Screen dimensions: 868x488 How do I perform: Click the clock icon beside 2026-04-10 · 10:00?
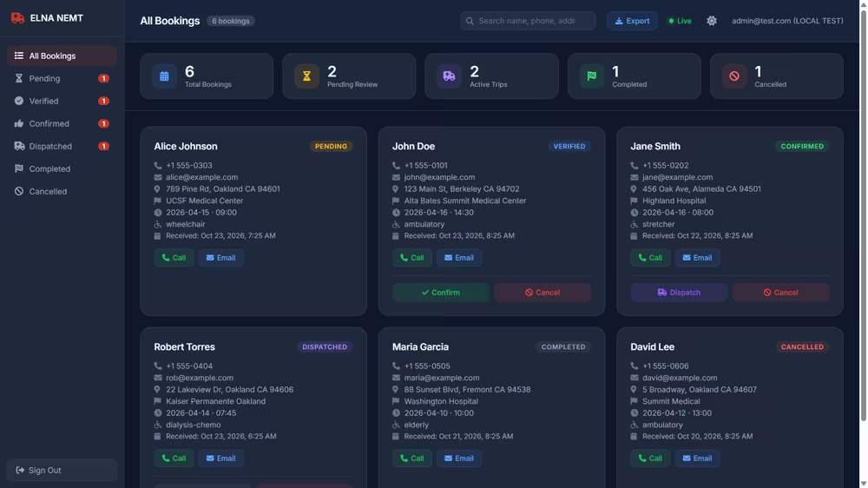tap(396, 413)
